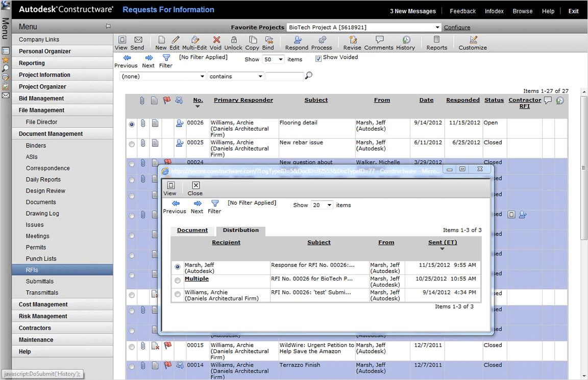Open the Favorite Projects dropdown
This screenshot has height=380, width=588.
click(364, 28)
